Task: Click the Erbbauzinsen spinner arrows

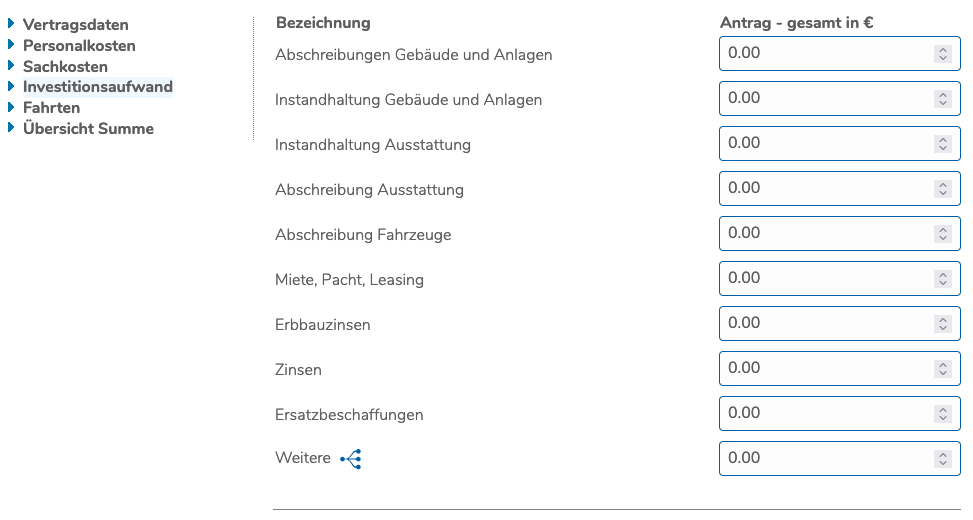Action: [x=942, y=324]
